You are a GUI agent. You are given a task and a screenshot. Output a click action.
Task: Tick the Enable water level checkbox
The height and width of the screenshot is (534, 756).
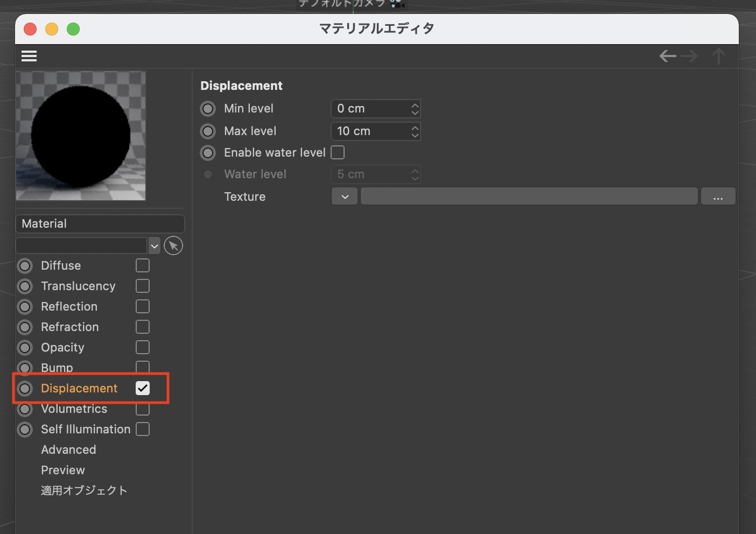(x=338, y=153)
